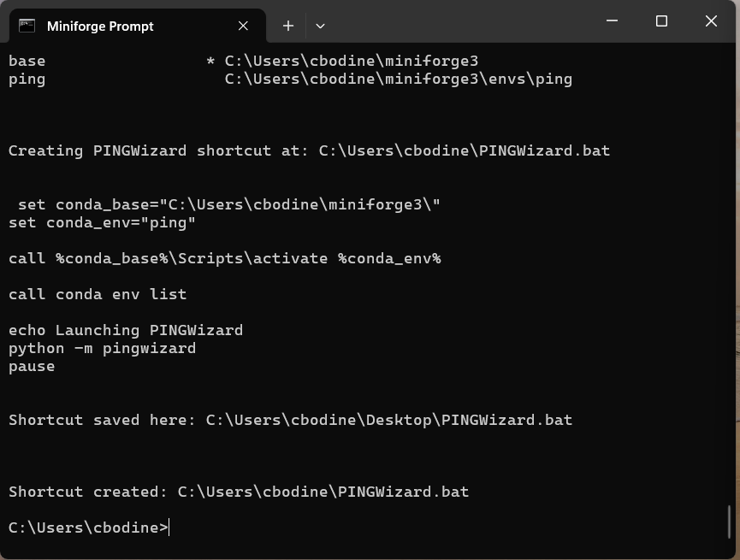740x560 pixels.
Task: Focus the C:\Users\cbodine> prompt line
Action: coord(88,528)
